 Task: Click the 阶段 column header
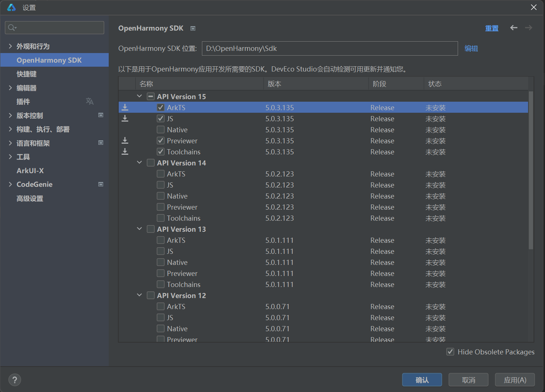point(396,84)
